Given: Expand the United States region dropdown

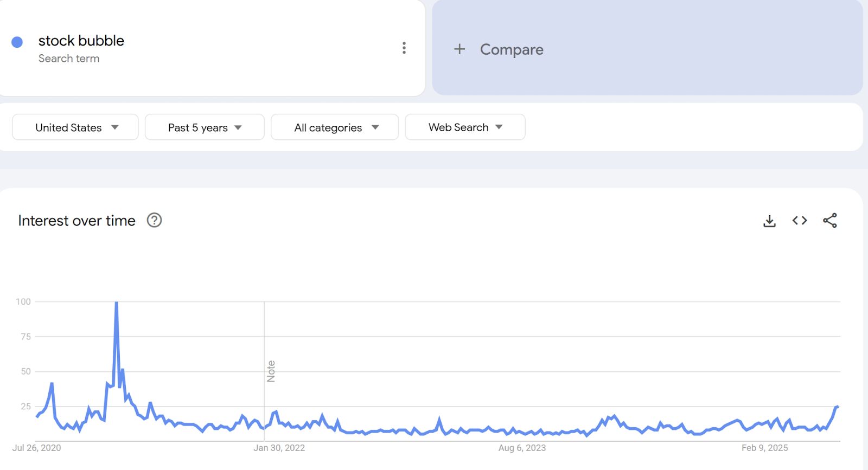Looking at the screenshot, I should [x=75, y=127].
